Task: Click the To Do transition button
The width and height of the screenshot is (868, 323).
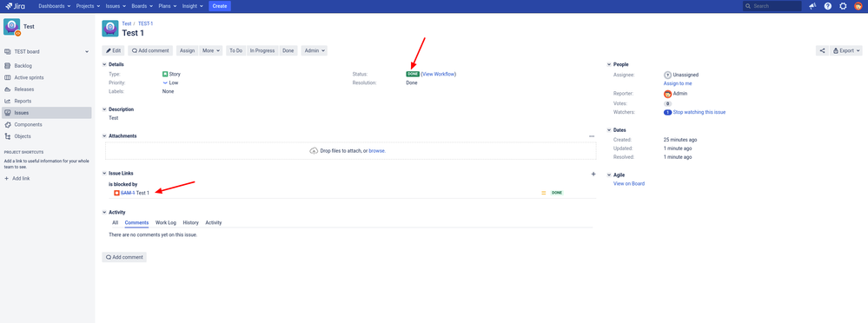Action: tap(235, 50)
